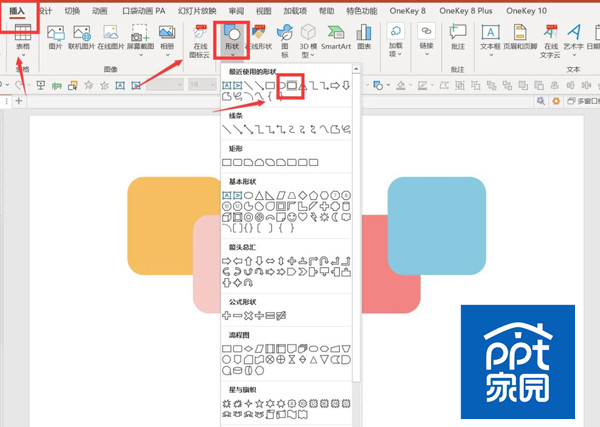
Task: Choose the first rectangle under 矩形
Action: point(227,163)
